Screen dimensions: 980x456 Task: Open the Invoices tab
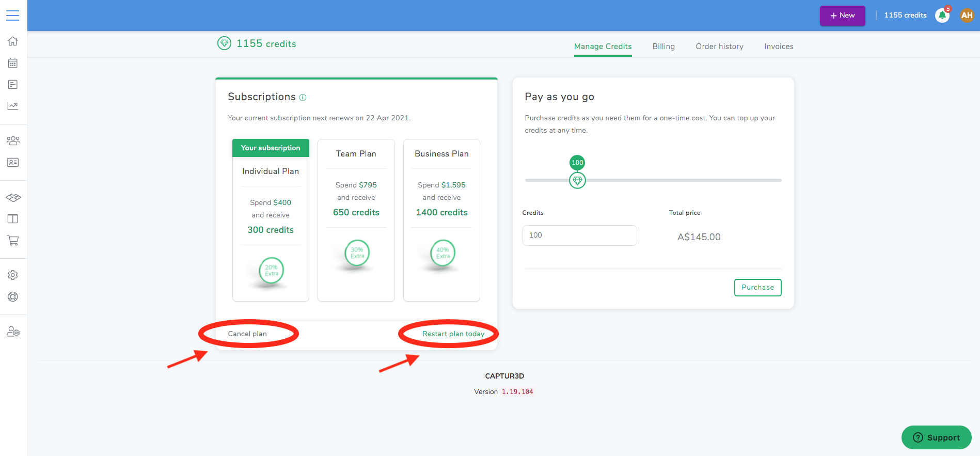[x=779, y=46]
